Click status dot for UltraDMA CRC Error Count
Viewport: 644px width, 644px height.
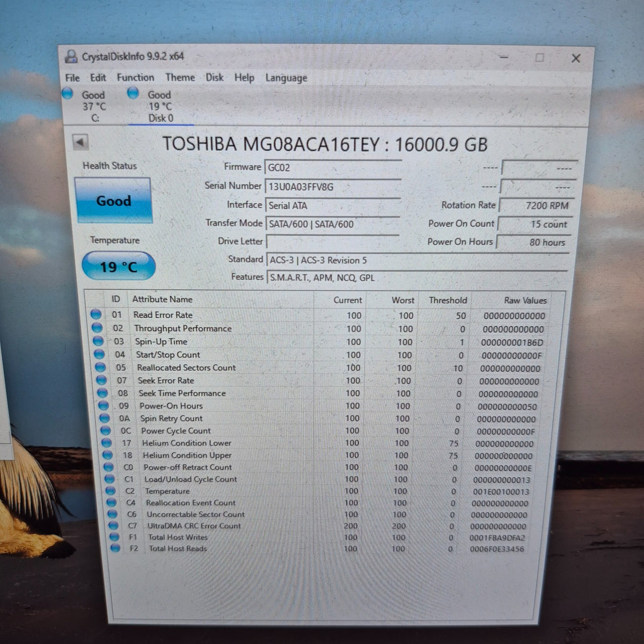[113, 525]
